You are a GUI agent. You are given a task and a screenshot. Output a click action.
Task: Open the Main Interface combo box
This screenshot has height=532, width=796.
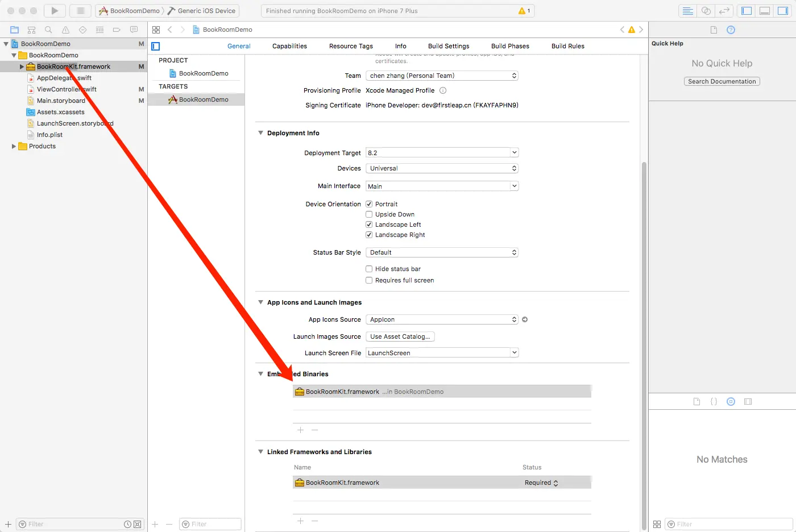click(442, 186)
